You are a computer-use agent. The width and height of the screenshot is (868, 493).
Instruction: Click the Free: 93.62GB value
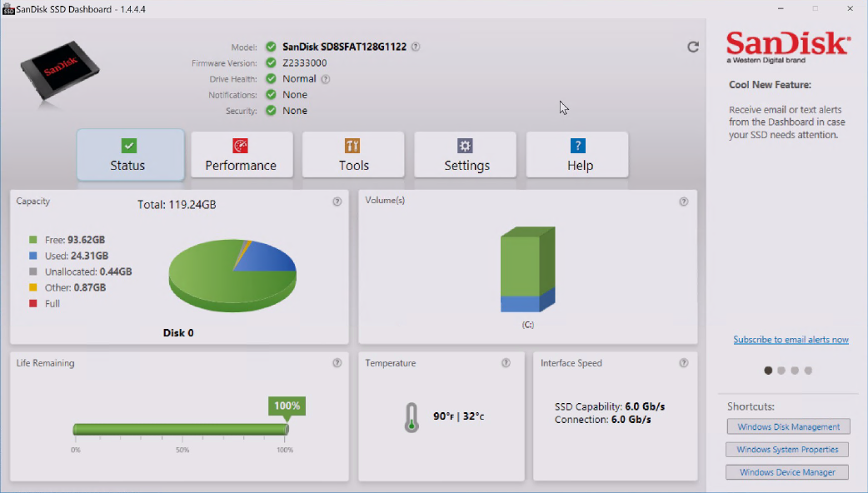[75, 240]
